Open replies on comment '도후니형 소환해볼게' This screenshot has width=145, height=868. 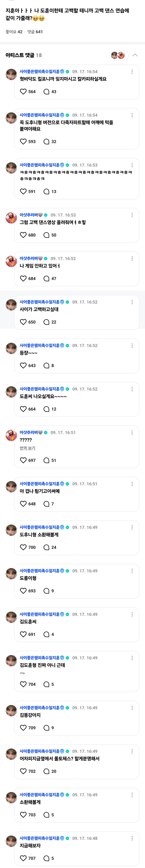click(x=47, y=548)
